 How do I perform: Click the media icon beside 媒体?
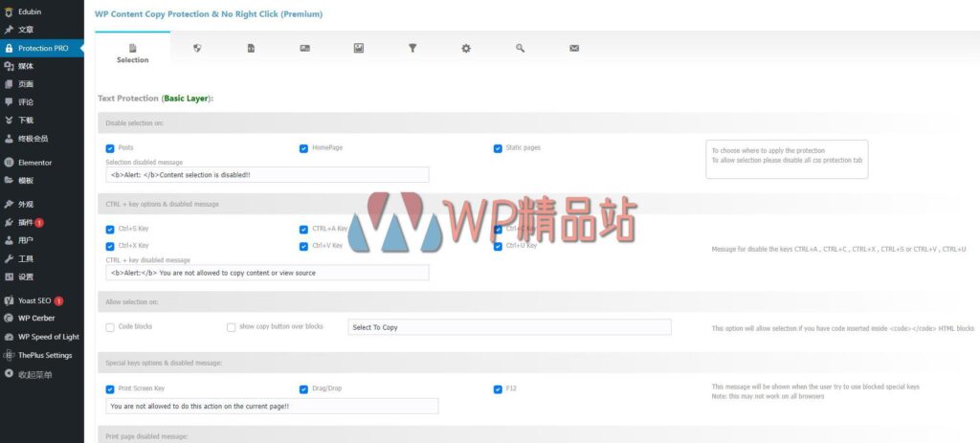tap(8, 66)
